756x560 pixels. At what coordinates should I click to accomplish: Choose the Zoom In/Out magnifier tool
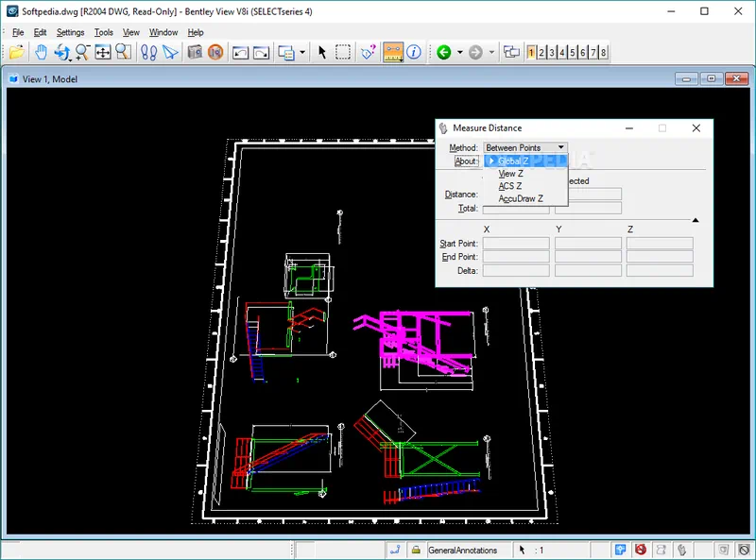[x=82, y=52]
